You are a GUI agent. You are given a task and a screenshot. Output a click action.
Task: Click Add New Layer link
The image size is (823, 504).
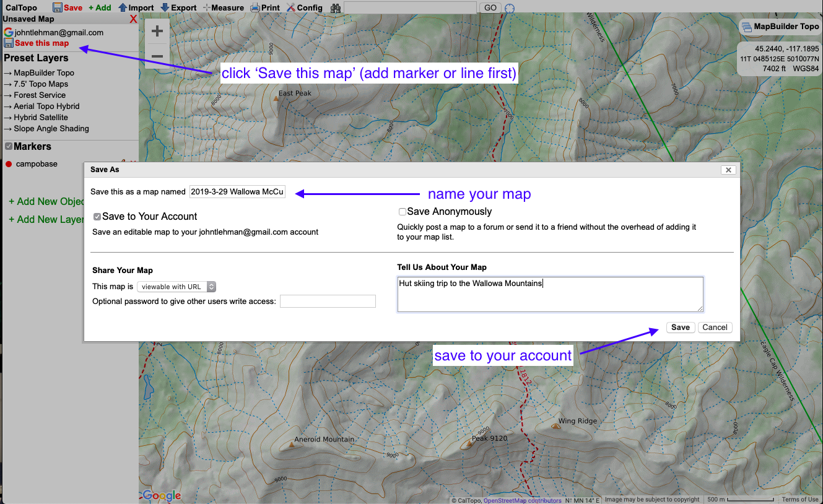click(x=46, y=220)
